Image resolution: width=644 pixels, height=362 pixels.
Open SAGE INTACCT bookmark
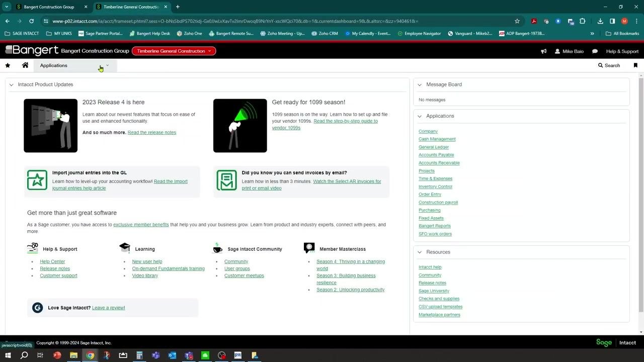point(22,34)
